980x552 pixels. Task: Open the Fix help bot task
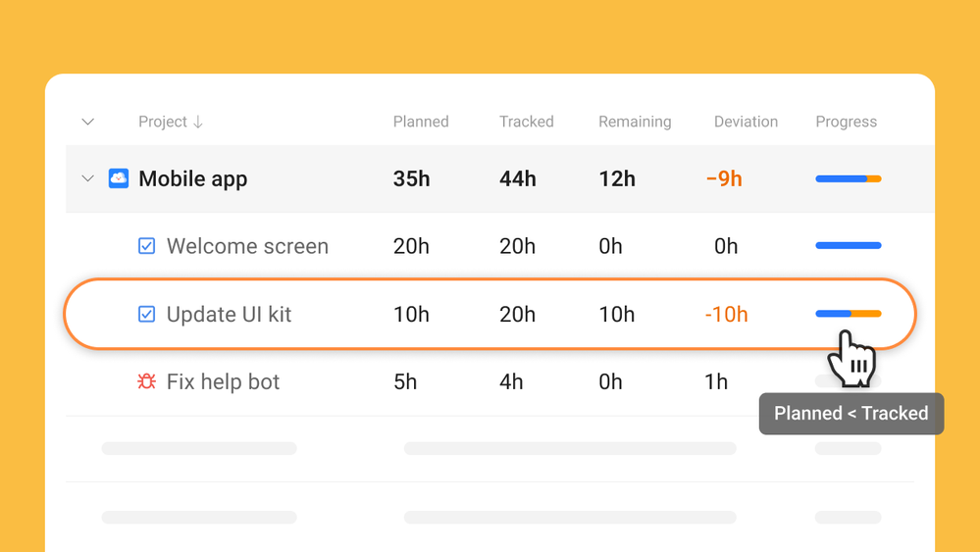tap(223, 381)
